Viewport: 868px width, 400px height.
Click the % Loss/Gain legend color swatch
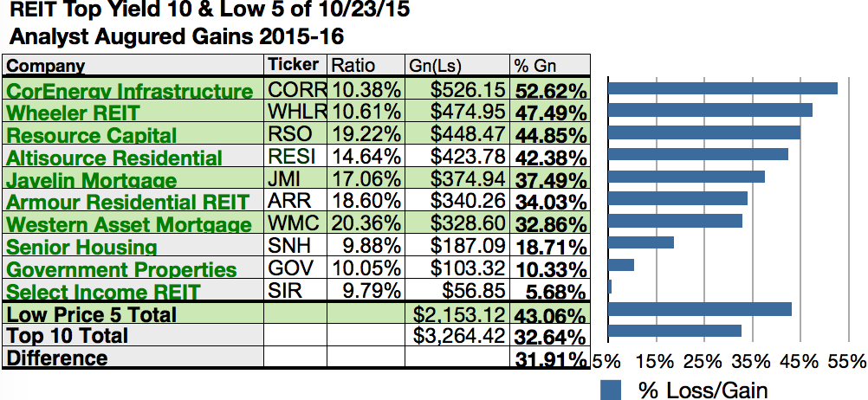(611, 390)
